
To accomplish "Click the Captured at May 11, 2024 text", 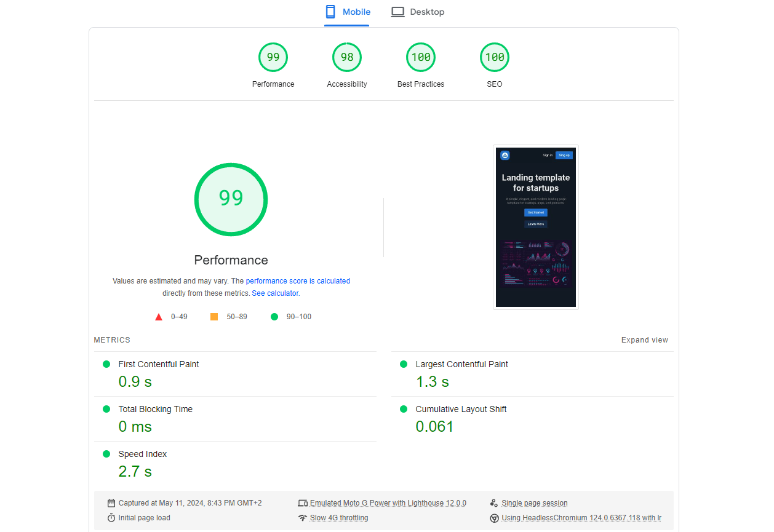I will tap(190, 503).
